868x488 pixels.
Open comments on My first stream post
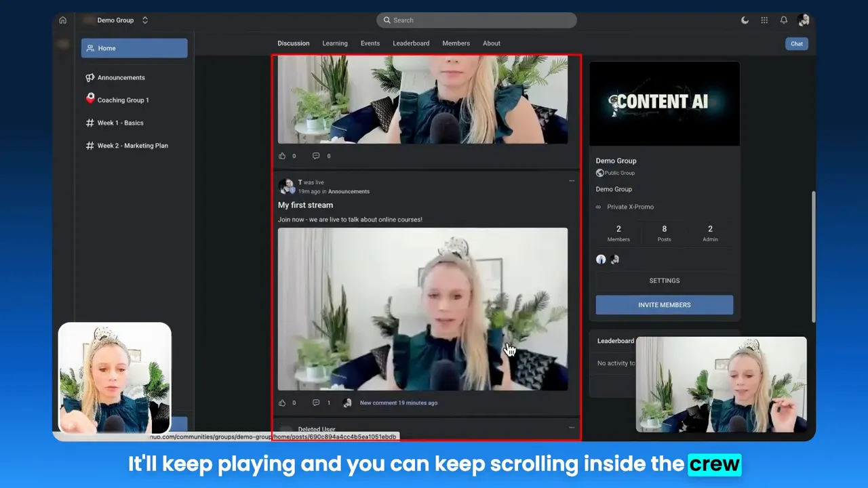(316, 403)
